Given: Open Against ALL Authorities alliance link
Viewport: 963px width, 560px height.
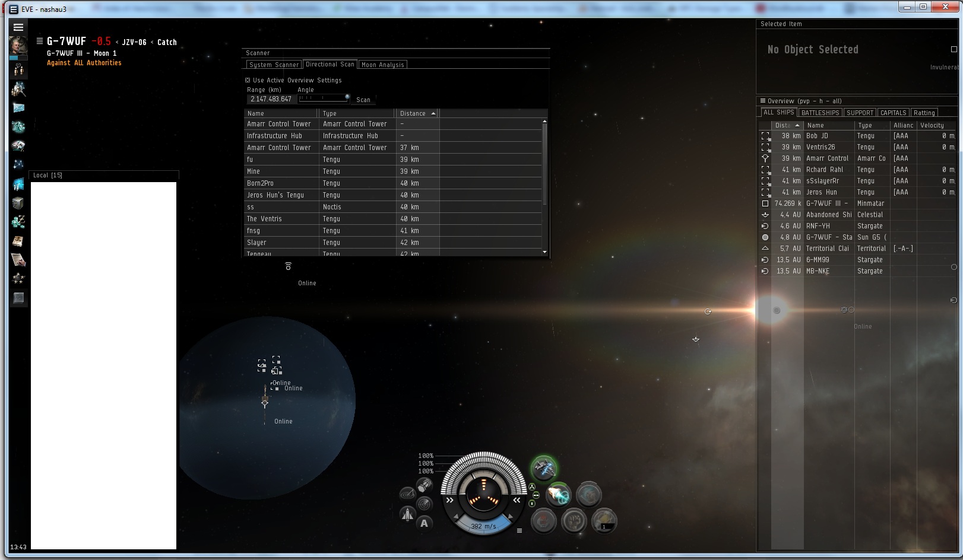Looking at the screenshot, I should tap(84, 63).
